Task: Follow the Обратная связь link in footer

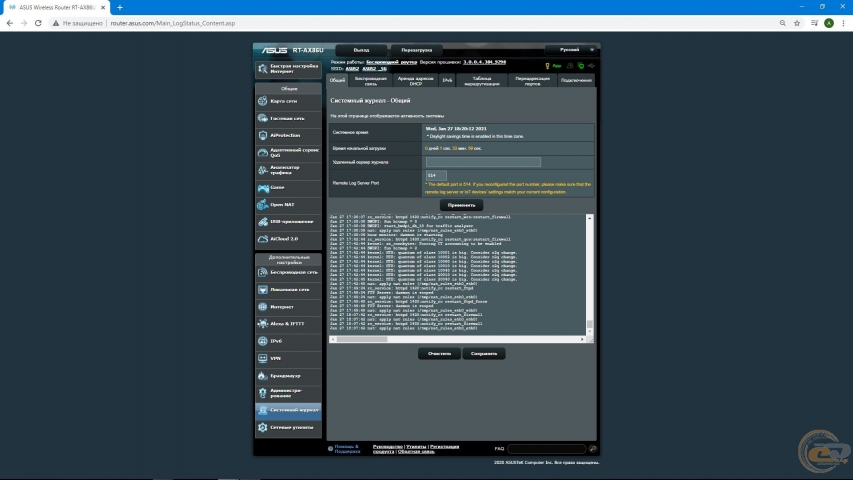Action: click(416, 452)
